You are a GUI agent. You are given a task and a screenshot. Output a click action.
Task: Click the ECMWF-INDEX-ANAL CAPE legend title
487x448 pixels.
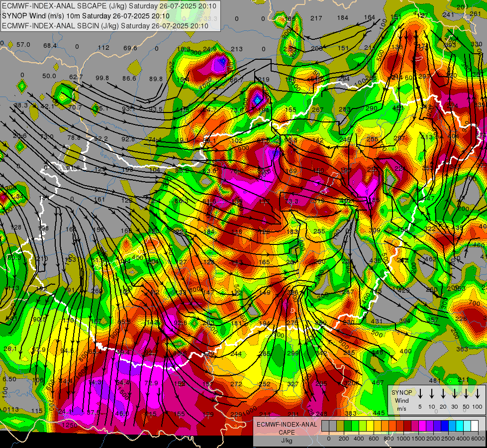[x=287, y=428]
